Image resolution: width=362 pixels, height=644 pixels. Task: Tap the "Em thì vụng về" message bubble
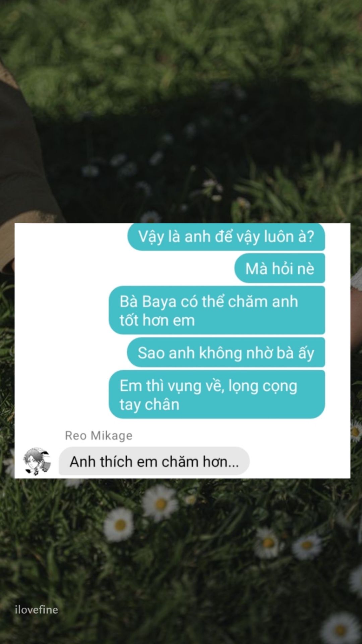pyautogui.click(x=217, y=394)
